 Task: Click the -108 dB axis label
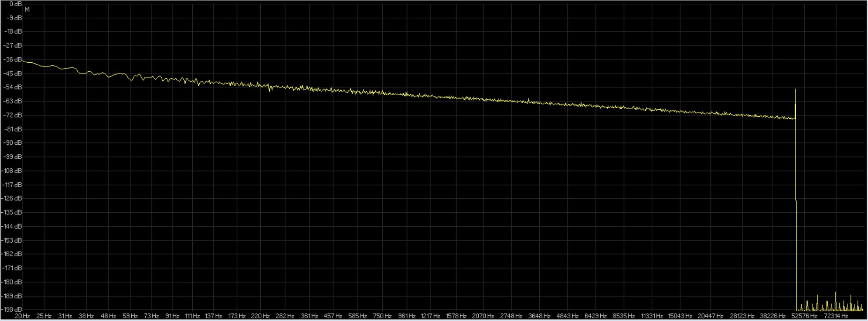click(x=12, y=171)
